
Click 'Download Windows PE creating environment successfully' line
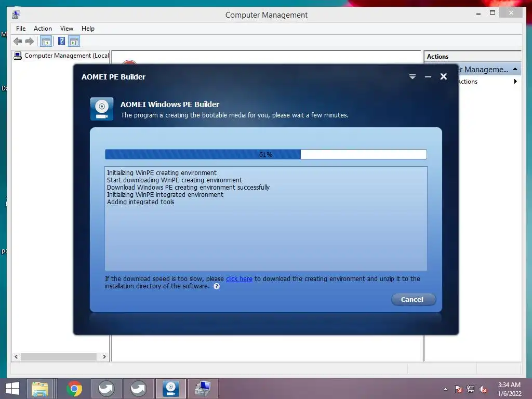[x=188, y=187]
